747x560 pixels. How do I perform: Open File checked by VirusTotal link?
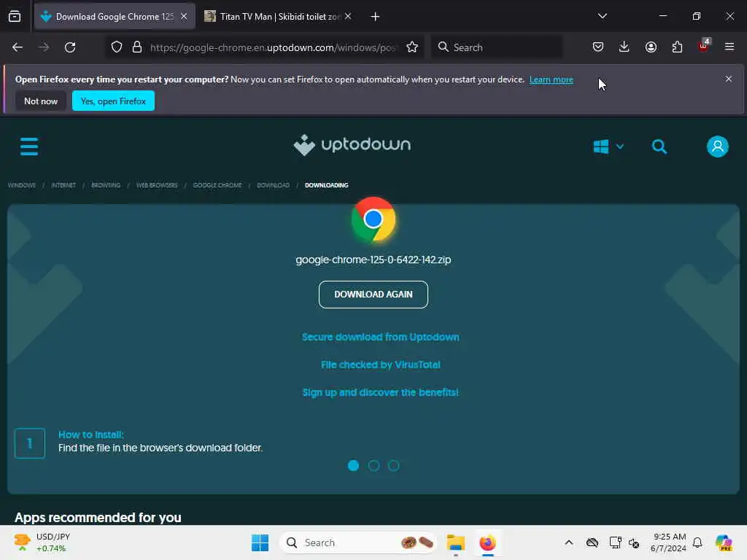[381, 365]
